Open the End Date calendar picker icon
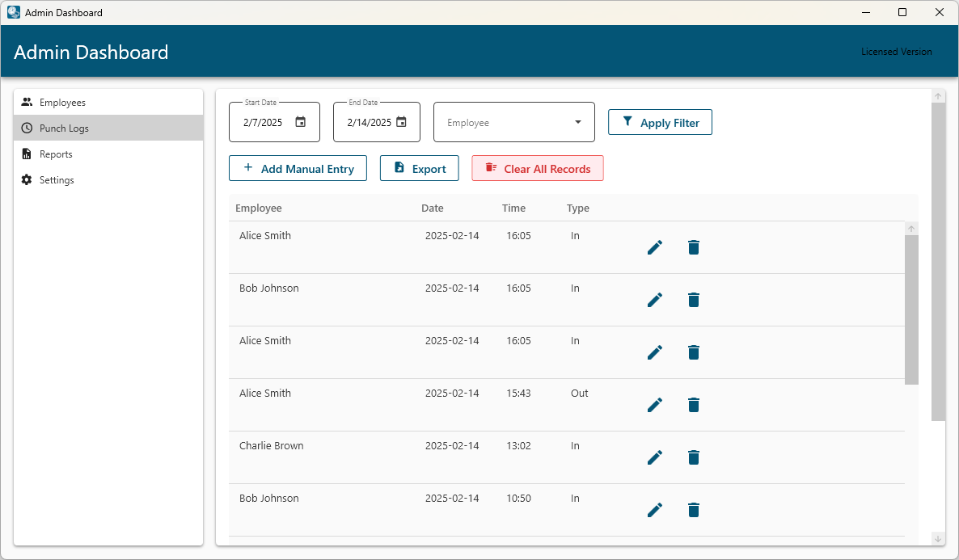Viewport: 959px width, 560px height. [x=401, y=123]
